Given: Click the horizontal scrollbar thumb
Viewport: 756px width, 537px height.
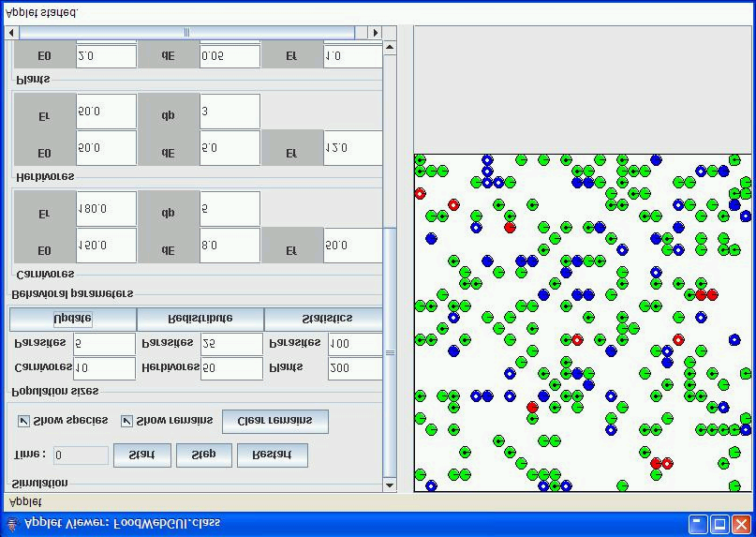Looking at the screenshot, I should [187, 32].
